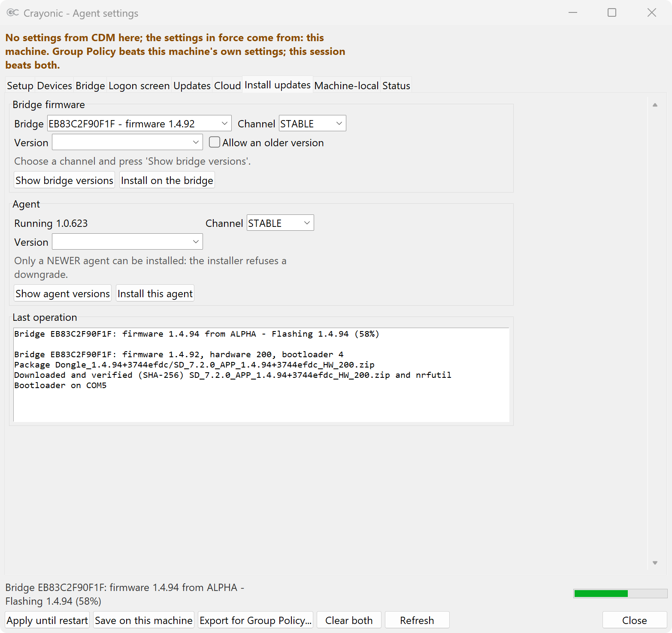672x633 pixels.
Task: Open the bridge firmware Version dropdown
Action: coord(127,142)
